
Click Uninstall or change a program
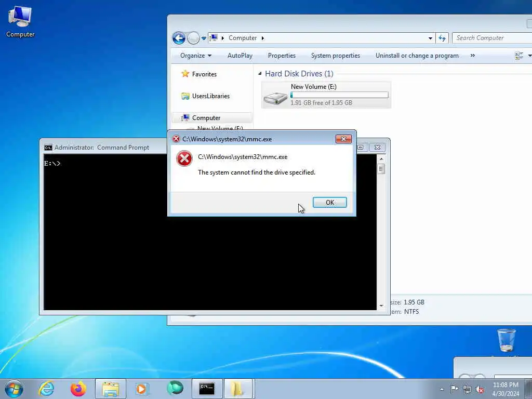(417, 56)
